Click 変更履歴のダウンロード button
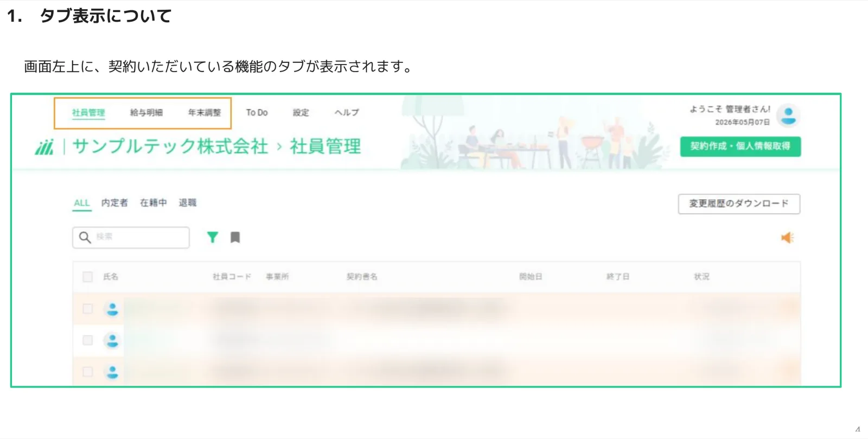The image size is (868, 439). (x=739, y=203)
